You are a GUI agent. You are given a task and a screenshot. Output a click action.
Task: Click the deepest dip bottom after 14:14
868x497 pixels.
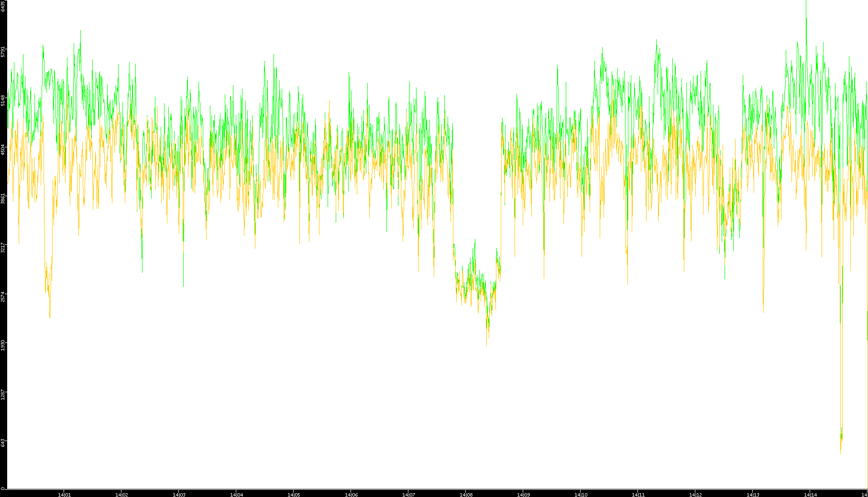click(x=840, y=452)
